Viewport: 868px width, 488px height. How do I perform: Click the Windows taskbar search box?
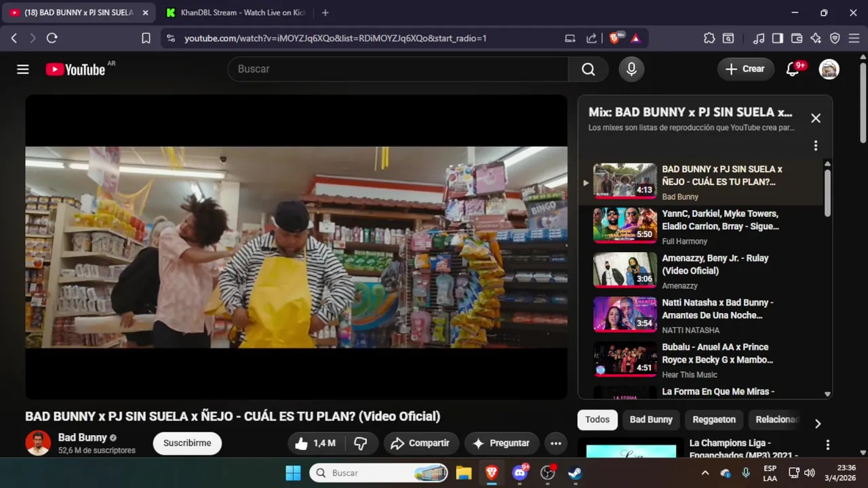379,473
